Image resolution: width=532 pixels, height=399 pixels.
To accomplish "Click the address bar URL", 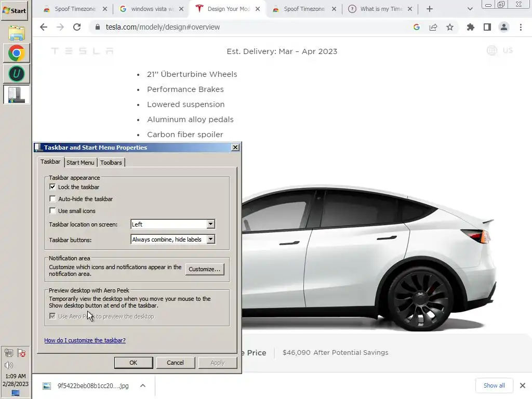I will click(x=163, y=27).
